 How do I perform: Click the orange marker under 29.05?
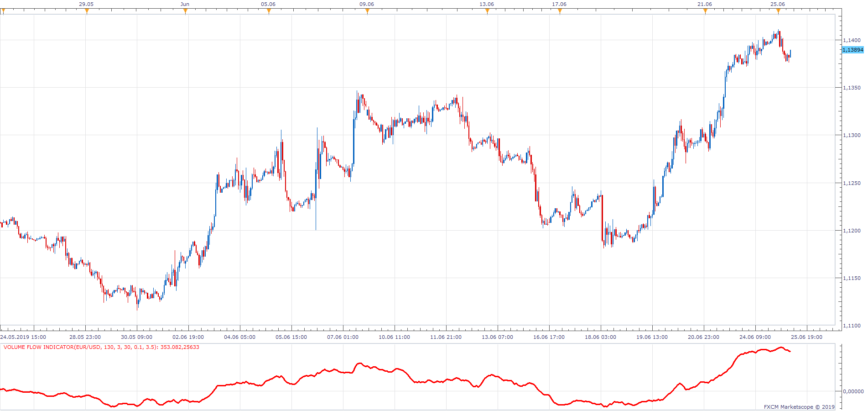click(87, 11)
